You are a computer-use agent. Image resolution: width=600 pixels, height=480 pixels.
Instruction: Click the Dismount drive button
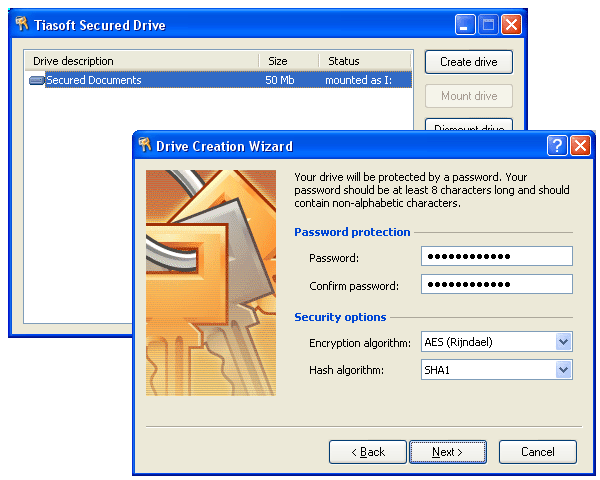point(469,125)
